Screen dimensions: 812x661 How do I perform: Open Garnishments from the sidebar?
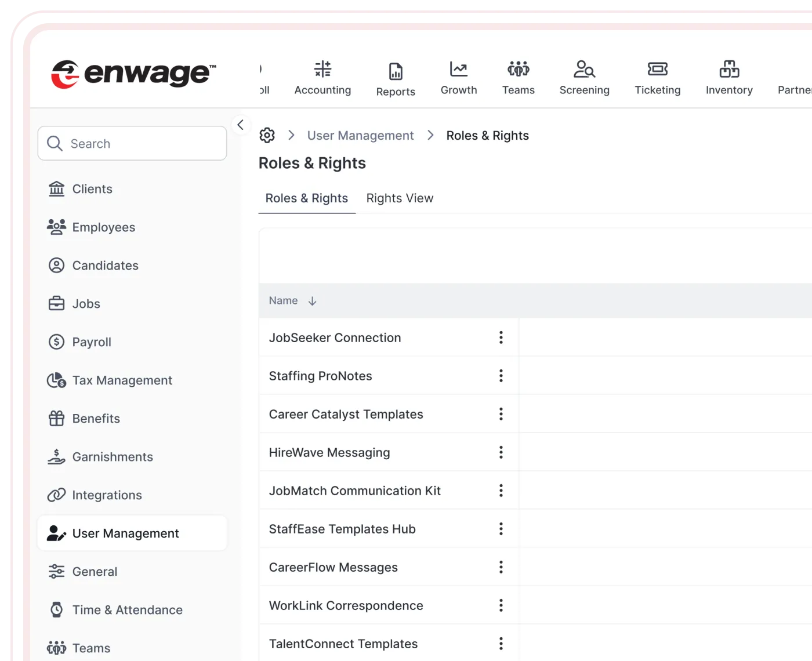click(113, 457)
